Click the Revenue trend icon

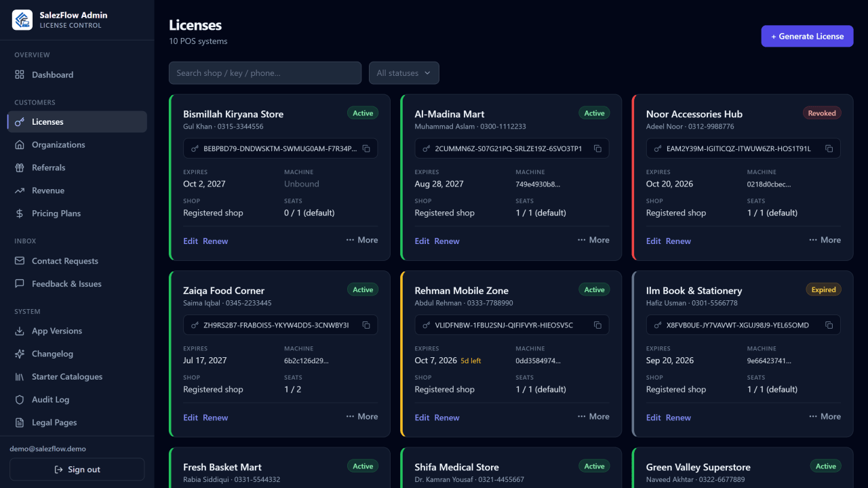pos(20,190)
